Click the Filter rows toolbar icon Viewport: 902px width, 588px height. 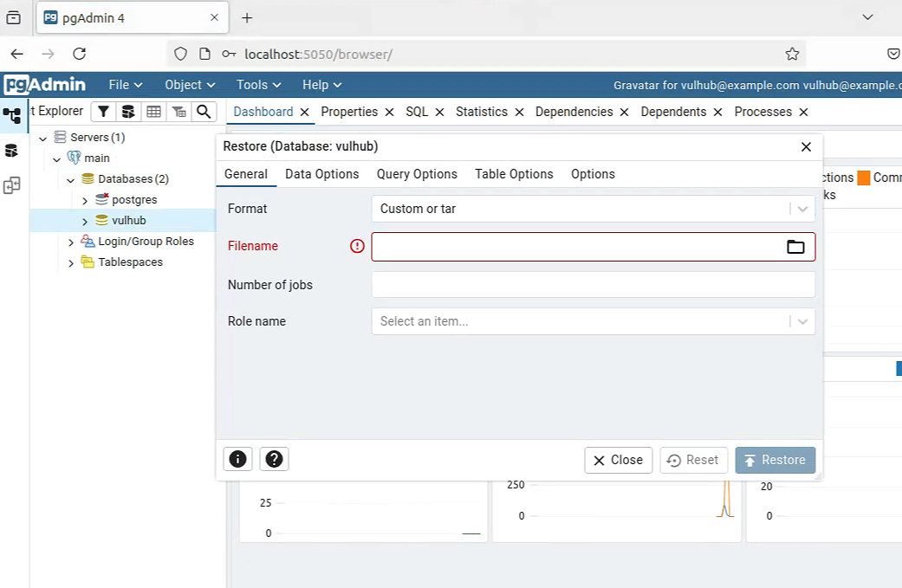click(x=104, y=112)
